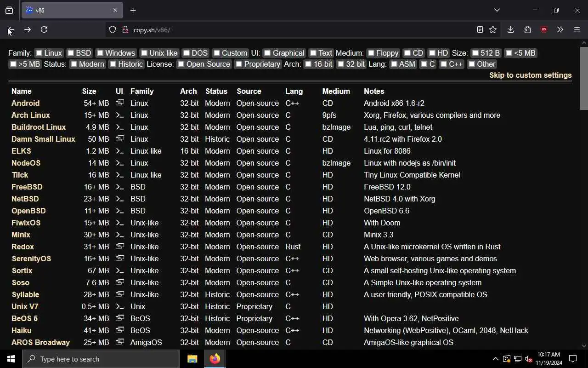Open Windows Start menu
This screenshot has height=368, width=588.
click(11, 359)
